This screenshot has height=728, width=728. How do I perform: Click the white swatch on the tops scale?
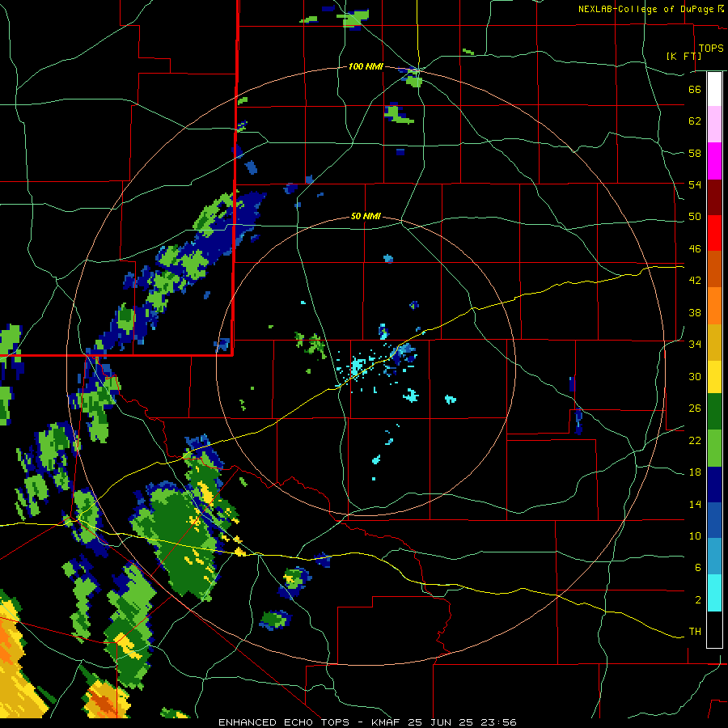point(714,89)
